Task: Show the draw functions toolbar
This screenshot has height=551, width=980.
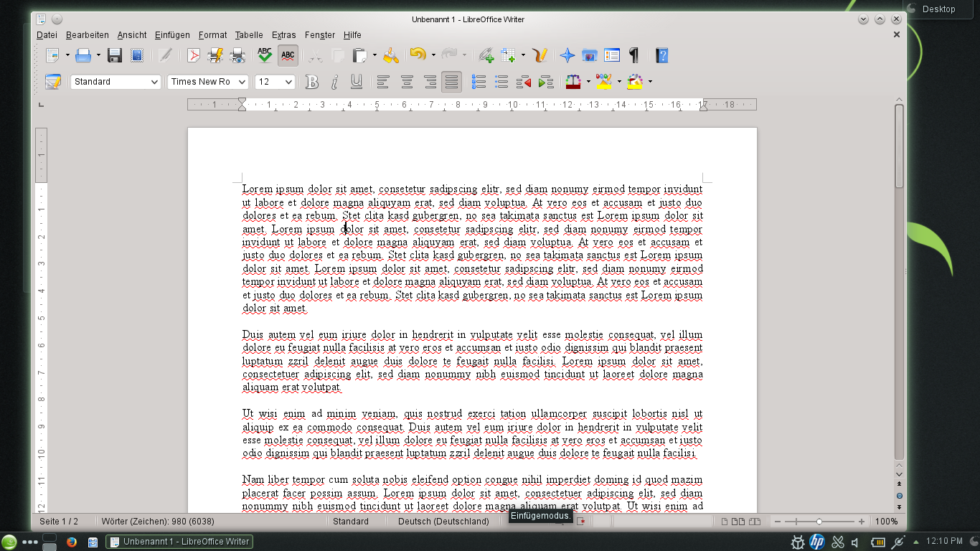Action: [x=541, y=55]
